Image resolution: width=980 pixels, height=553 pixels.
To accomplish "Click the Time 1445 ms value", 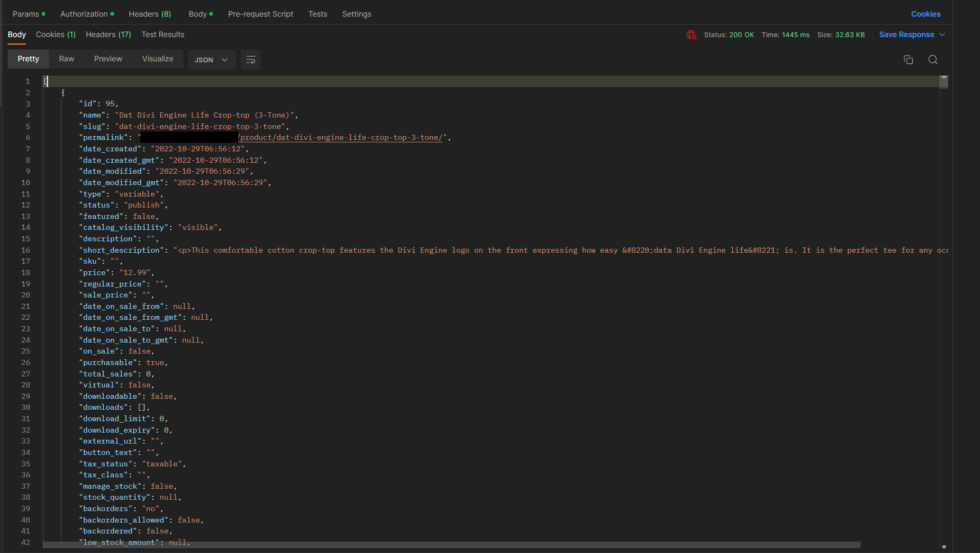I will coord(796,35).
